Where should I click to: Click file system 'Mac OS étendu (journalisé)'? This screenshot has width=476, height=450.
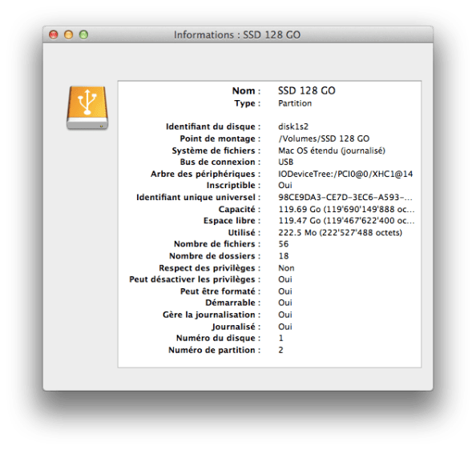tap(332, 151)
